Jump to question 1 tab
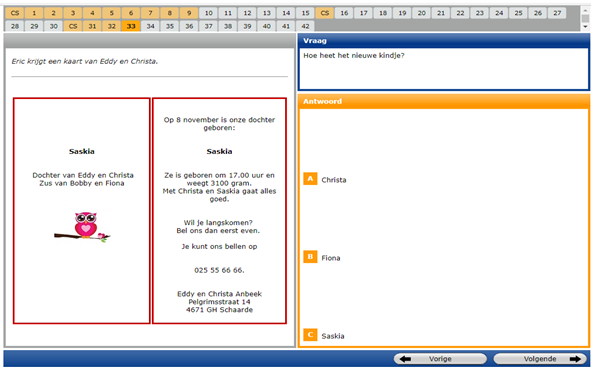The width and height of the screenshot is (591, 367). click(x=34, y=13)
